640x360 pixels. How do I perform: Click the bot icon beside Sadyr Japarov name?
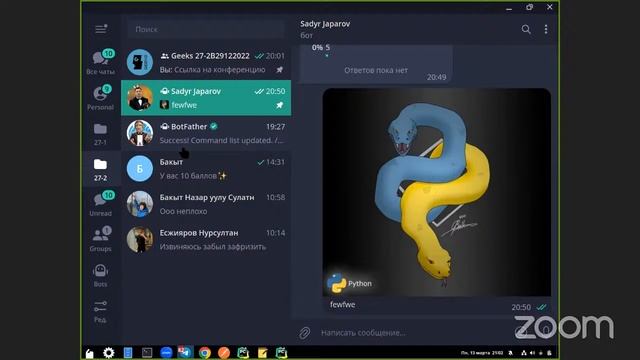tap(164, 91)
